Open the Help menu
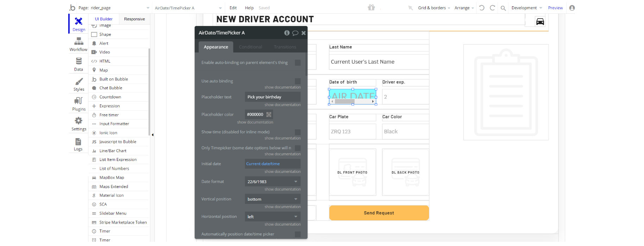 pos(249,8)
